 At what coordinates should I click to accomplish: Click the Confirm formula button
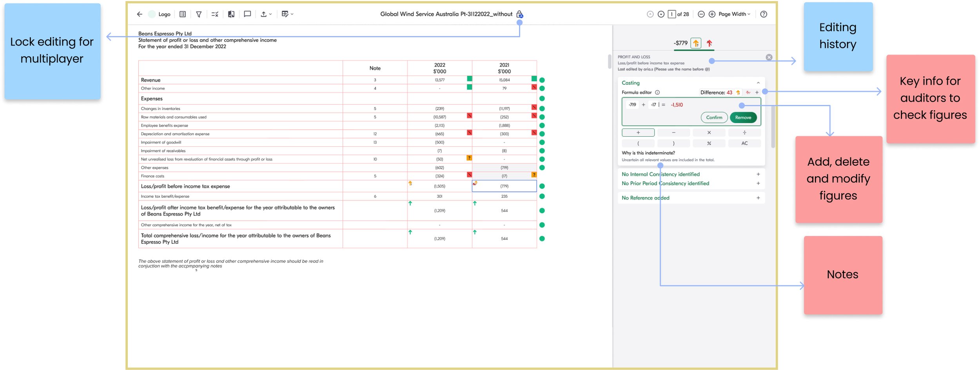click(714, 117)
